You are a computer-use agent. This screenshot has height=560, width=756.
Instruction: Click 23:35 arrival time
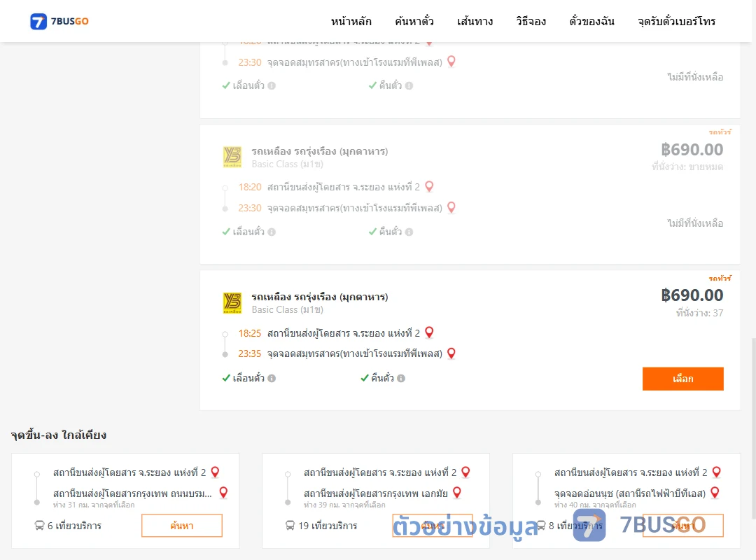[x=249, y=353]
